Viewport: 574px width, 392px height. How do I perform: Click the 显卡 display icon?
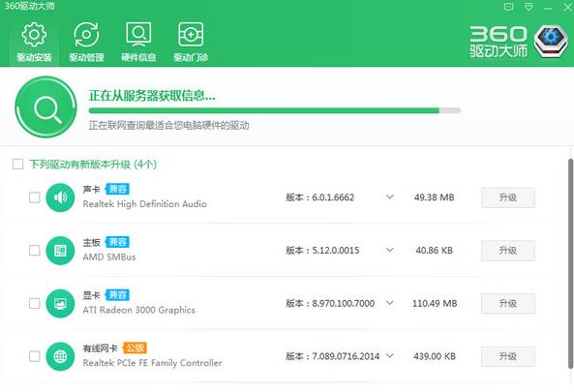point(60,303)
